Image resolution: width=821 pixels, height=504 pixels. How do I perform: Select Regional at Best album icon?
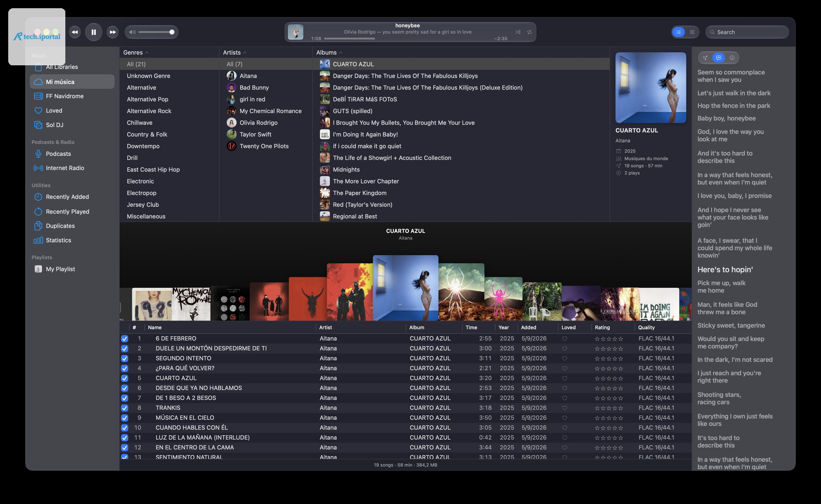[x=325, y=216]
